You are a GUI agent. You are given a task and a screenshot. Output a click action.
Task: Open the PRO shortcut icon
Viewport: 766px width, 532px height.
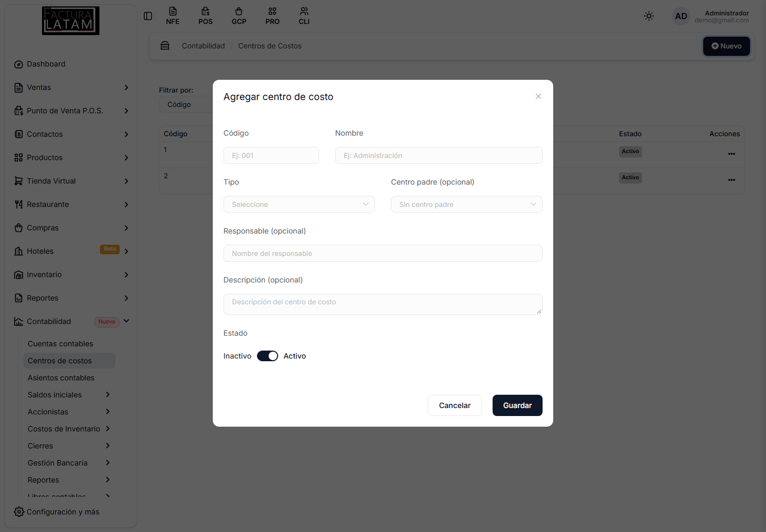click(x=272, y=16)
